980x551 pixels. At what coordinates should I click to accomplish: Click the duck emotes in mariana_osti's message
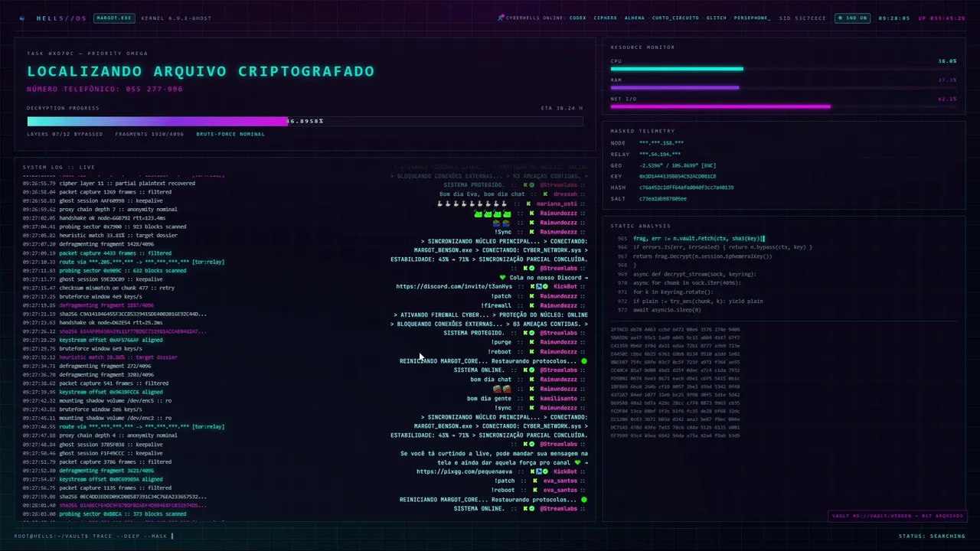point(472,204)
